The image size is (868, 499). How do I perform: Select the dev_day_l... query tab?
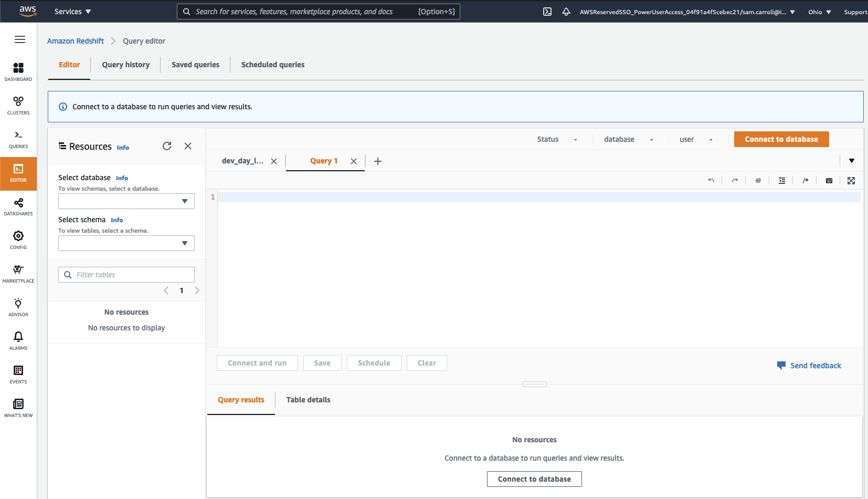pyautogui.click(x=242, y=161)
